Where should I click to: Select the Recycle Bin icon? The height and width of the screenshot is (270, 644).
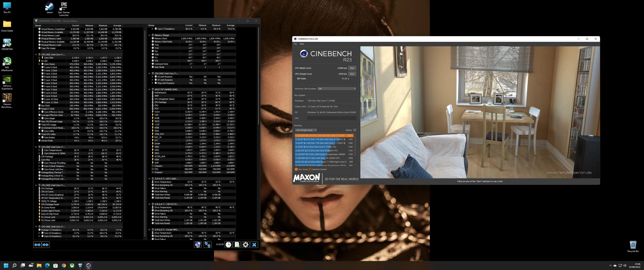click(633, 246)
